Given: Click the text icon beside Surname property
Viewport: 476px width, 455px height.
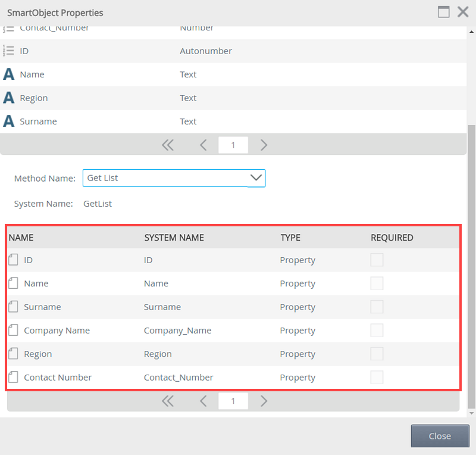Looking at the screenshot, I should (9, 121).
